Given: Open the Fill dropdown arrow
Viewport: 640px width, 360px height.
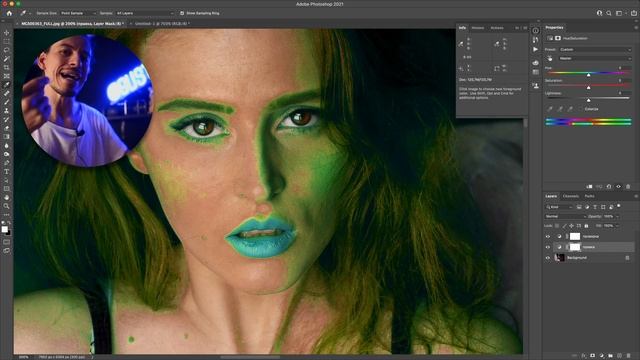Looking at the screenshot, I should point(617,226).
